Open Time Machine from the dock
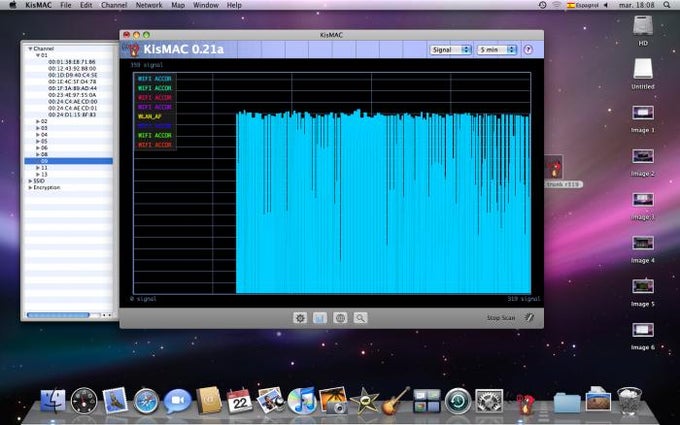This screenshot has height=425, width=680. pos(458,401)
